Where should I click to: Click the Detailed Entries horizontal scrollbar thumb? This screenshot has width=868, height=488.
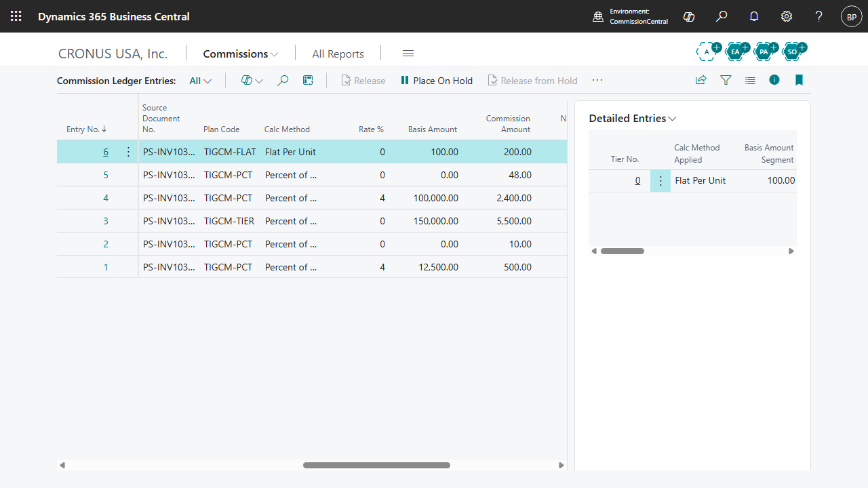click(x=623, y=251)
